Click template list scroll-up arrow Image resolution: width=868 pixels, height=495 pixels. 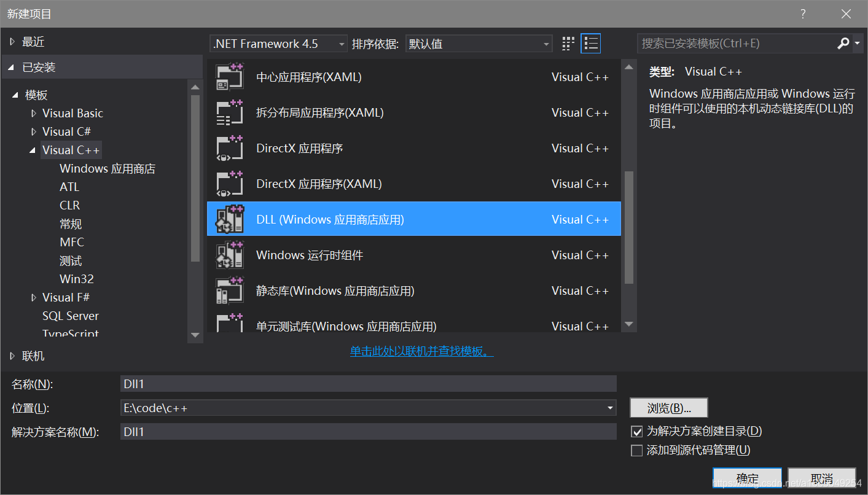(628, 66)
